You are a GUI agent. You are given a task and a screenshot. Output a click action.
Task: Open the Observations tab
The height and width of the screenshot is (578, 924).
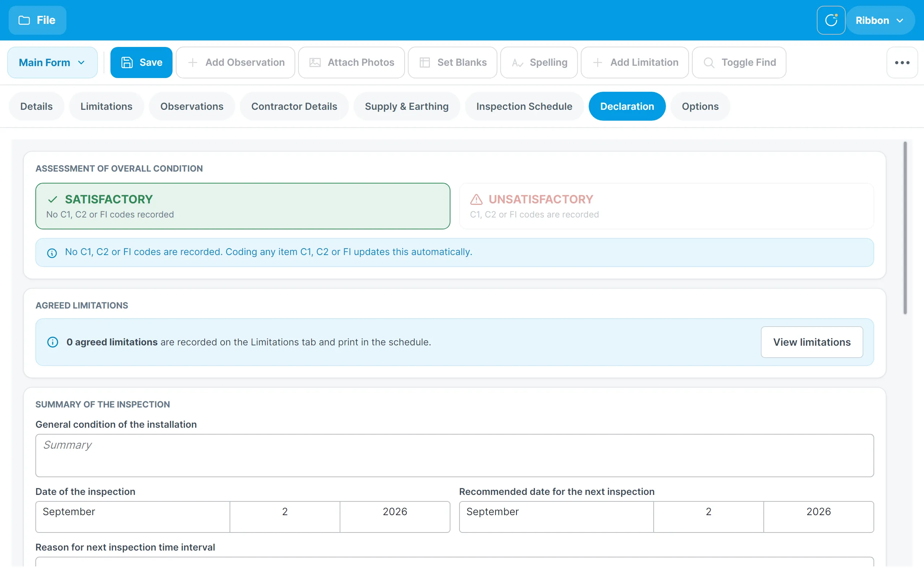(x=192, y=106)
